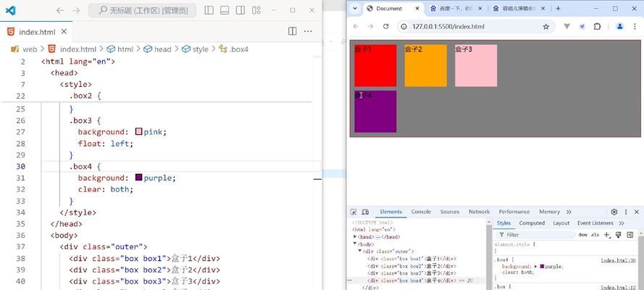Close the Document browser tab

pos(417,8)
